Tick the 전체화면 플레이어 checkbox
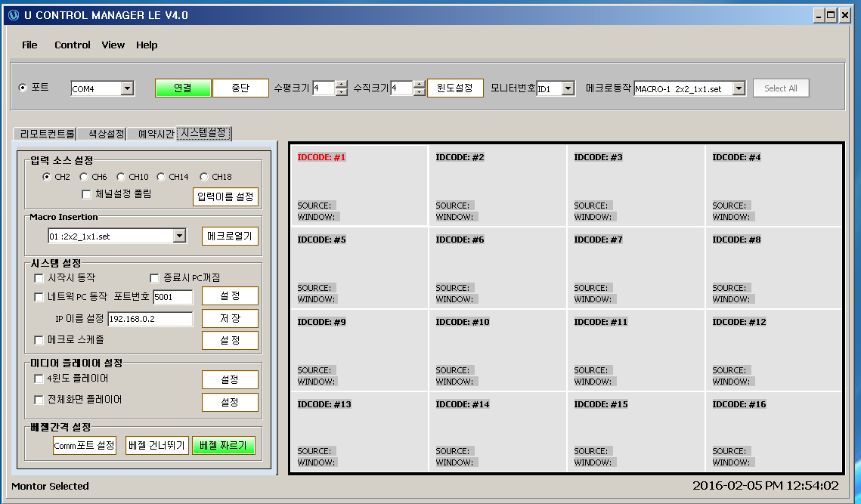The width and height of the screenshot is (861, 504). coord(39,400)
